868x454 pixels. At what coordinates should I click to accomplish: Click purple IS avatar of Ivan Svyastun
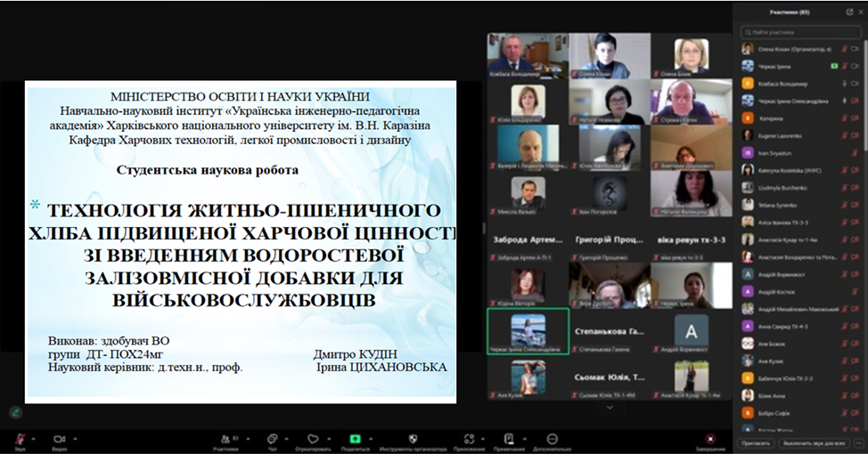pos(748,153)
